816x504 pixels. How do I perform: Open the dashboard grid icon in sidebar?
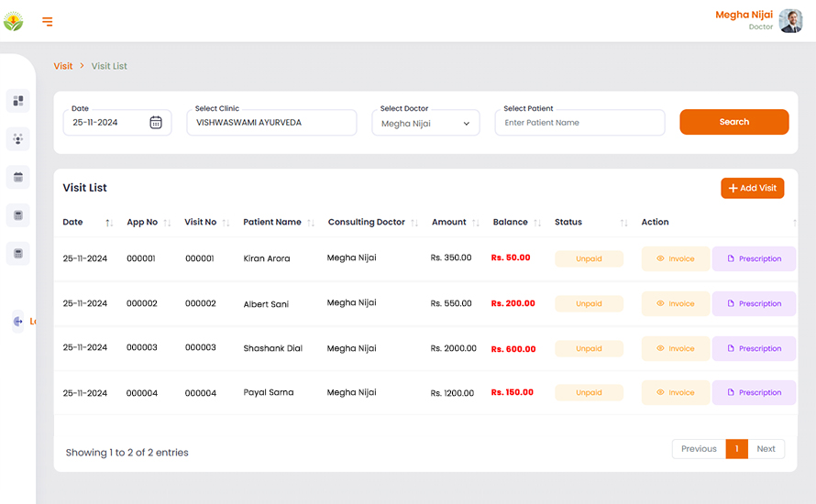(18, 101)
